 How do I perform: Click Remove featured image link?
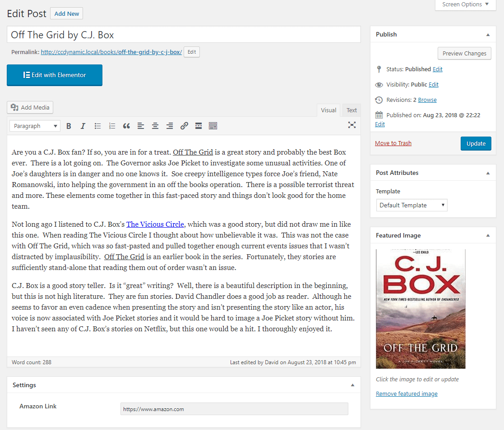point(407,393)
